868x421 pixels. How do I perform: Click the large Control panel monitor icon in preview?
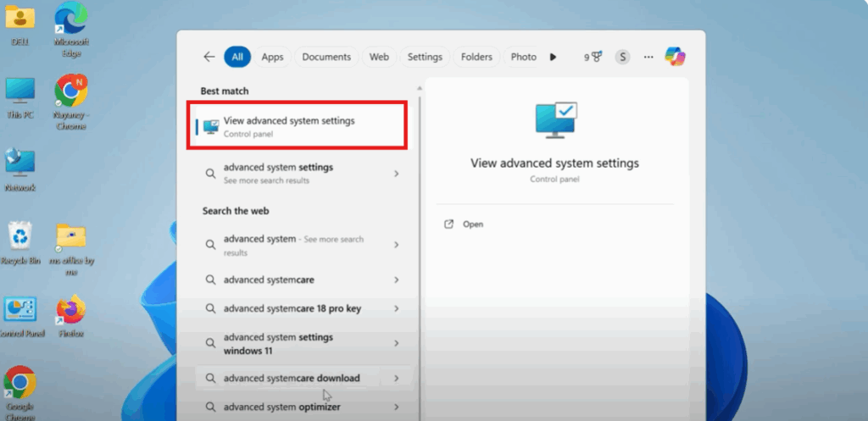click(x=556, y=119)
